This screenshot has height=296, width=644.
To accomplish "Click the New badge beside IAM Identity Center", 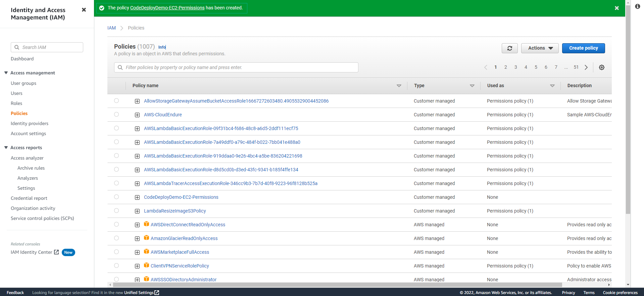I will tap(68, 252).
